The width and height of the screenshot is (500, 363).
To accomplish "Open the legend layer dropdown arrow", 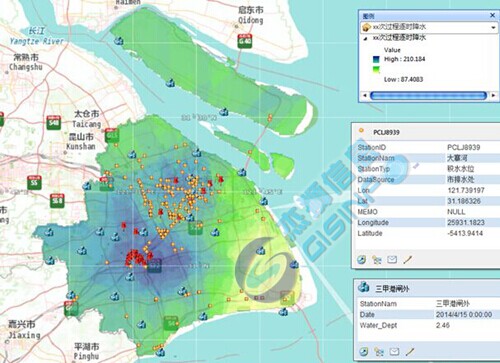I will click(x=493, y=27).
